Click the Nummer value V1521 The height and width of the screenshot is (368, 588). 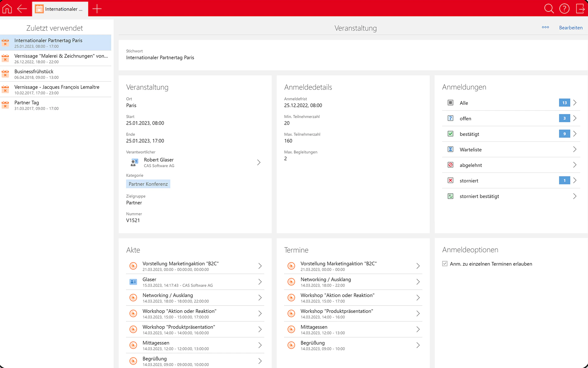coord(133,220)
